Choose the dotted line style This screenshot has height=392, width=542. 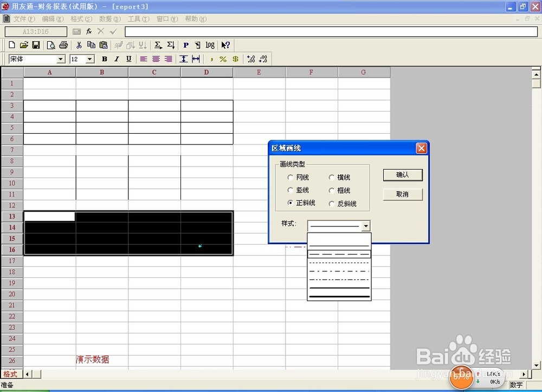(x=339, y=263)
